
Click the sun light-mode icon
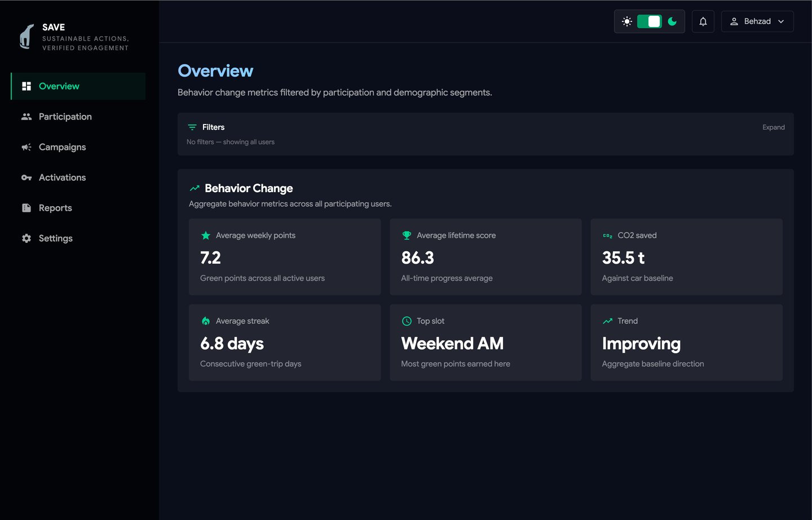tap(627, 21)
